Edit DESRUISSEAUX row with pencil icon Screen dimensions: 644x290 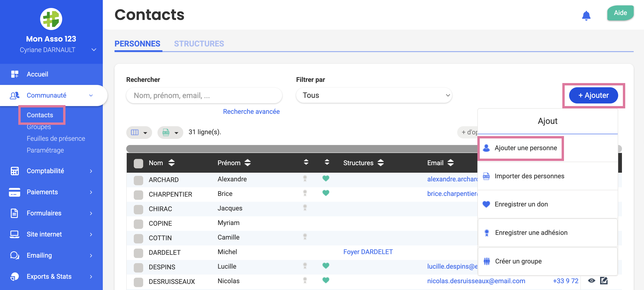coord(604,281)
